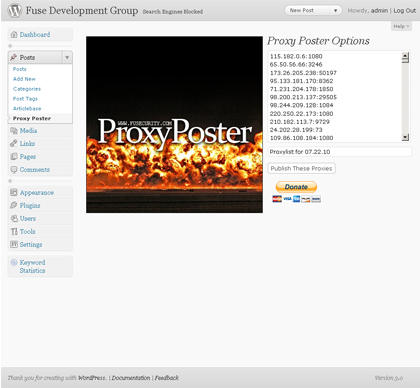Expand the Help tab
Image resolution: width=420 pixels, height=388 pixels.
[x=401, y=26]
